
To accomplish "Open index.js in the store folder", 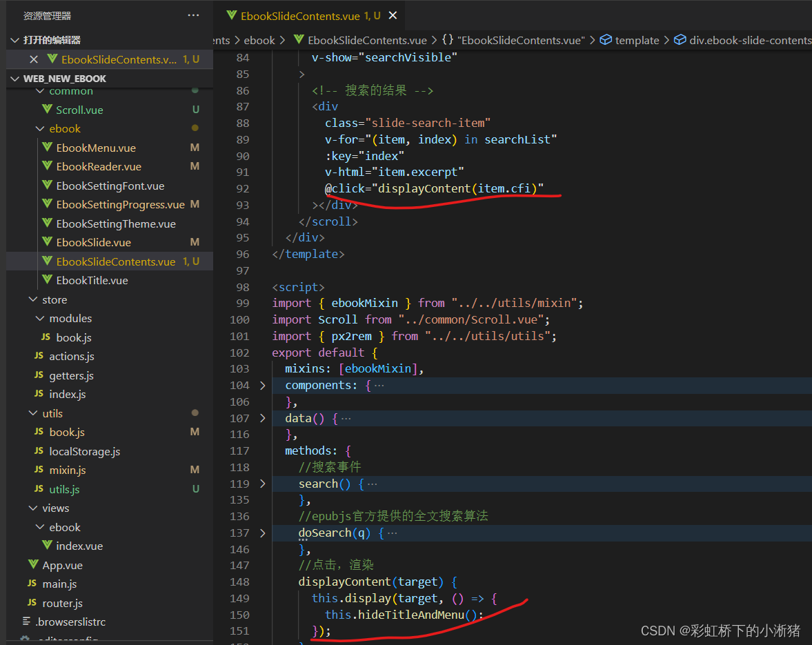I will pyautogui.click(x=68, y=394).
